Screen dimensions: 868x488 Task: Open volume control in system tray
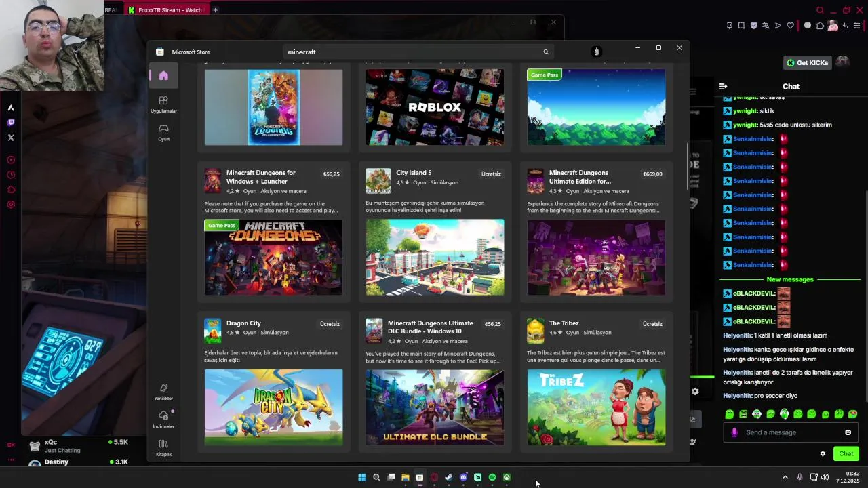(x=825, y=477)
